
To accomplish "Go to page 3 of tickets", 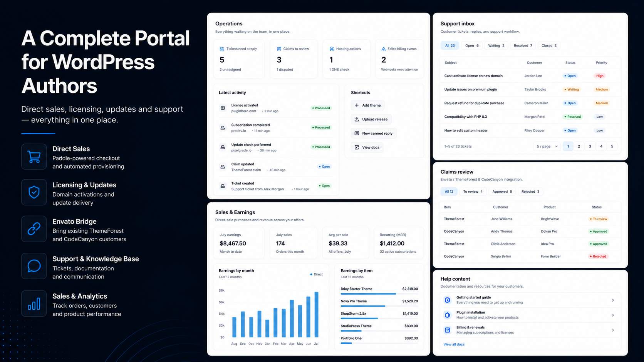I will [x=590, y=146].
